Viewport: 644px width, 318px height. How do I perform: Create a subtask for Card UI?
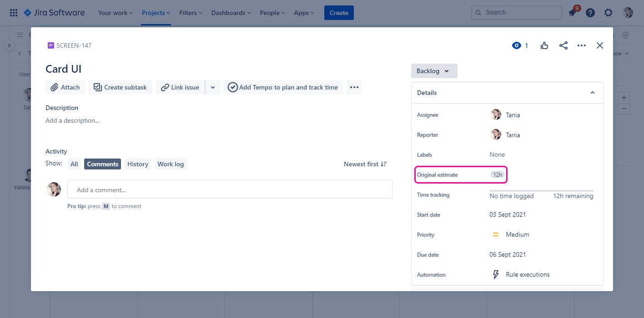121,87
